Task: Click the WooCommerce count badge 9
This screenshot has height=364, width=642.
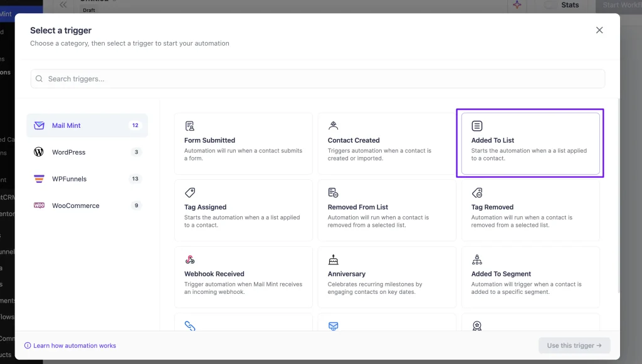Action: (x=136, y=205)
